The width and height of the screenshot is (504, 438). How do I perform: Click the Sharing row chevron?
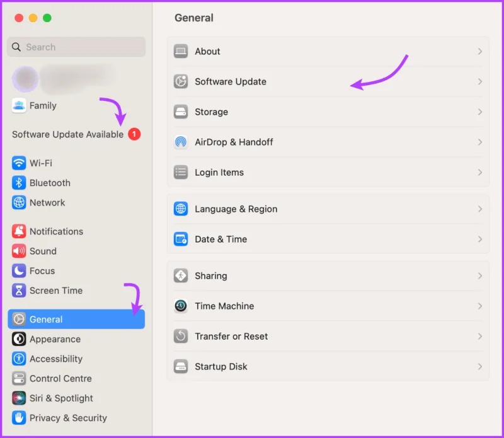pos(480,276)
